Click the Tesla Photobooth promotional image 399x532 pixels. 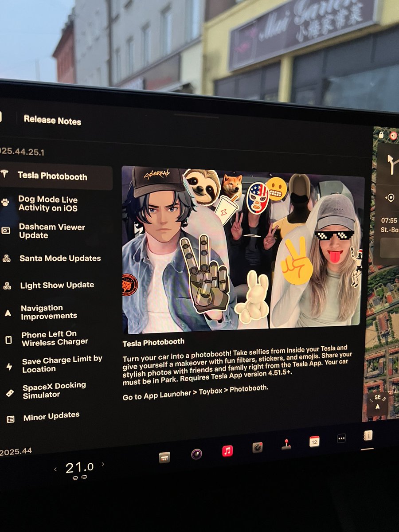(x=243, y=249)
